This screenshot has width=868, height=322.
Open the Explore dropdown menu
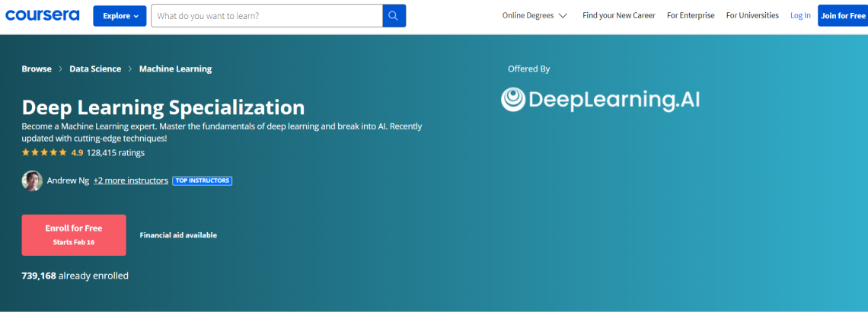(120, 16)
